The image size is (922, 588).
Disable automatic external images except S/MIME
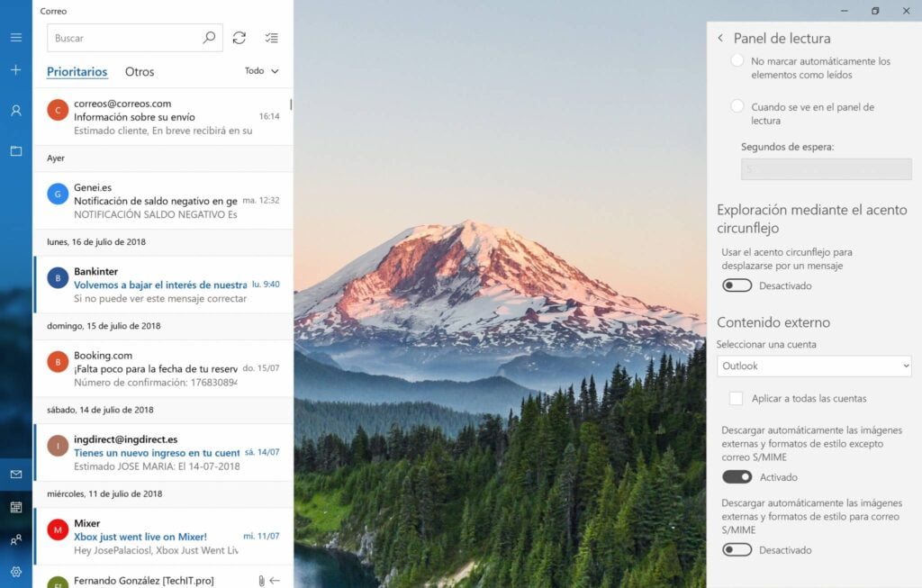tap(737, 477)
